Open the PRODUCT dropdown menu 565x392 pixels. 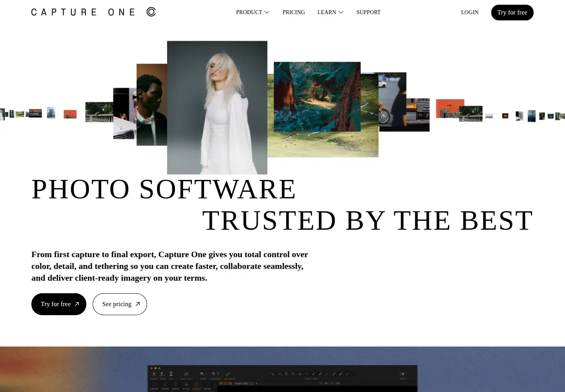[x=253, y=12]
